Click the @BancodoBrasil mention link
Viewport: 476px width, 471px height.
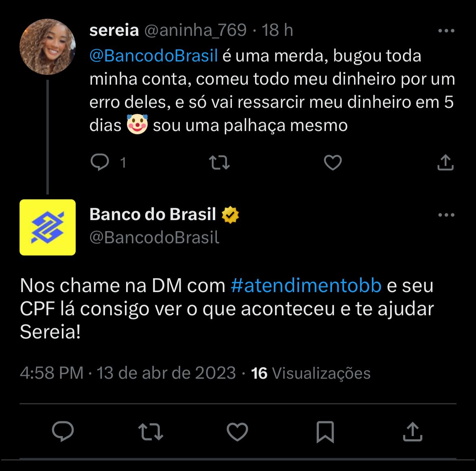(154, 56)
